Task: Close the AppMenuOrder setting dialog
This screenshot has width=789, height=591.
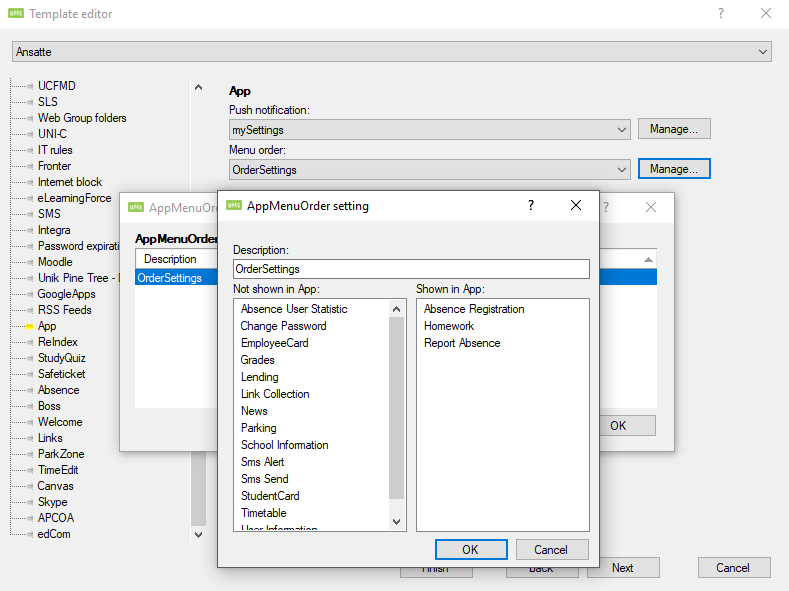Action: click(x=575, y=205)
